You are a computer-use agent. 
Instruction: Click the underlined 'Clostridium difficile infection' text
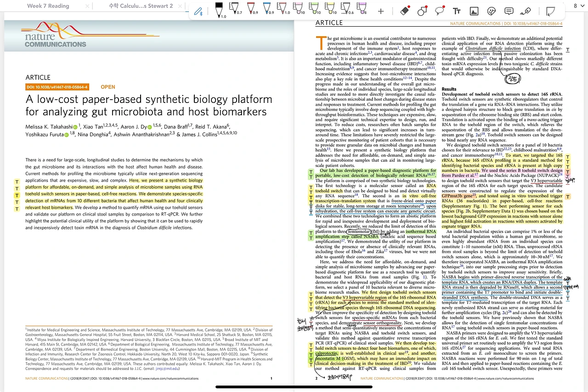(493, 49)
